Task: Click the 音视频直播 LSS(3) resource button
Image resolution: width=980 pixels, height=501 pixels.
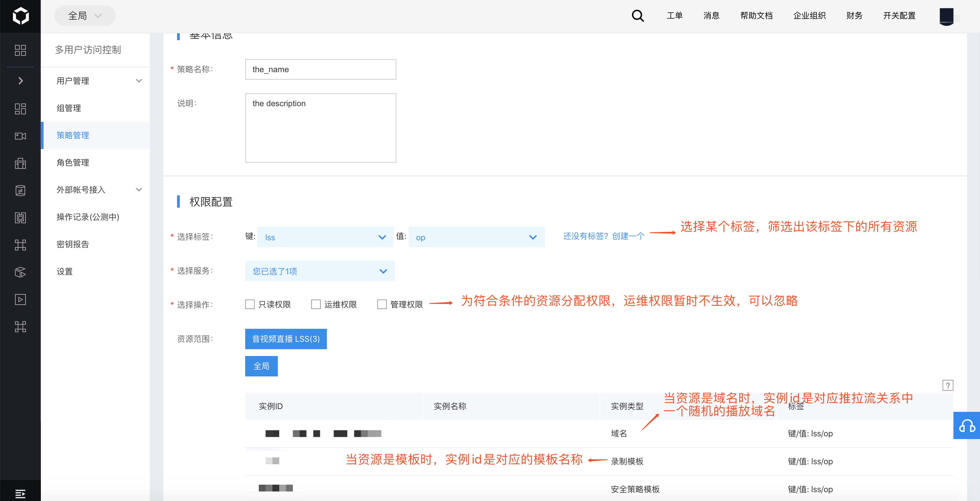Action: pyautogui.click(x=286, y=339)
